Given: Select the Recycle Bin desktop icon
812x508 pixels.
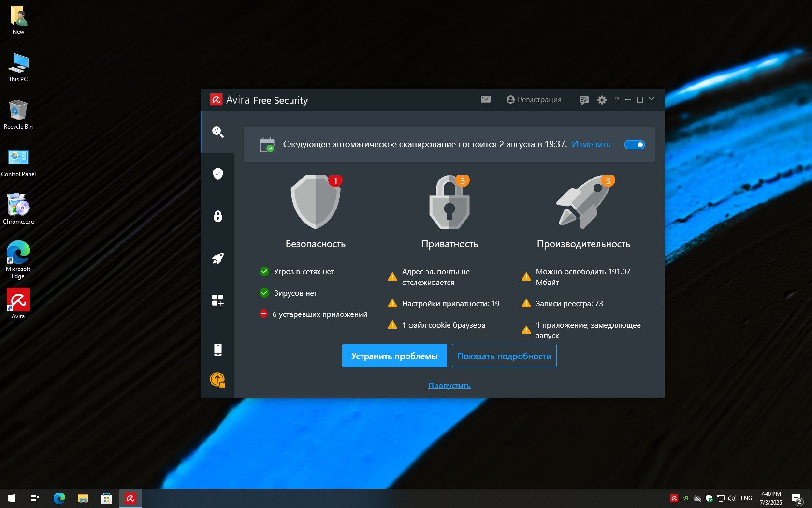Looking at the screenshot, I should click(x=18, y=115).
